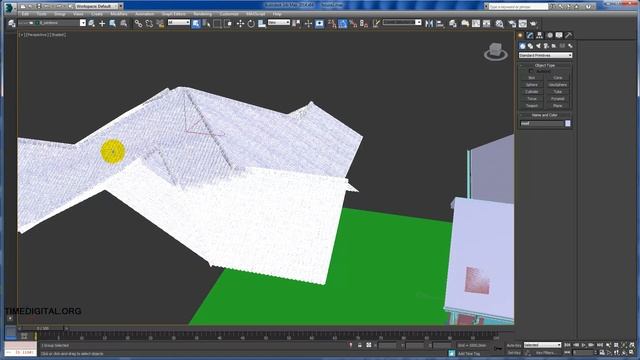The image size is (640, 360).
Task: Open the Help menu
Action: click(x=277, y=14)
